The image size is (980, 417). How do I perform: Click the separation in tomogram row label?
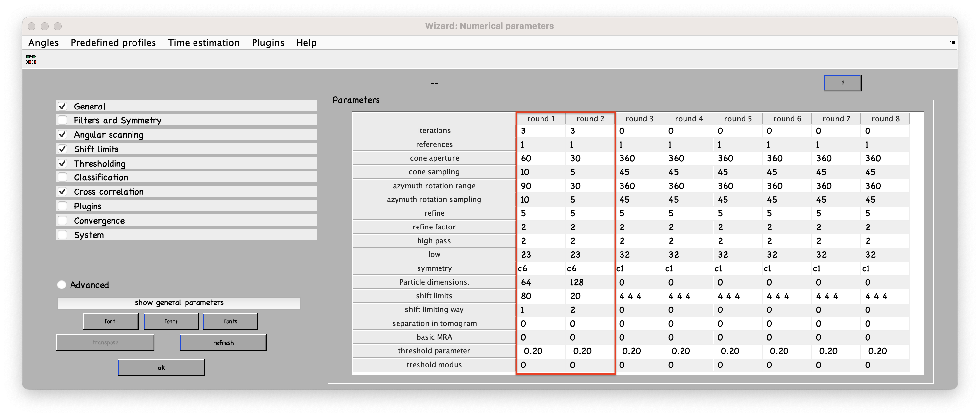[x=434, y=324]
